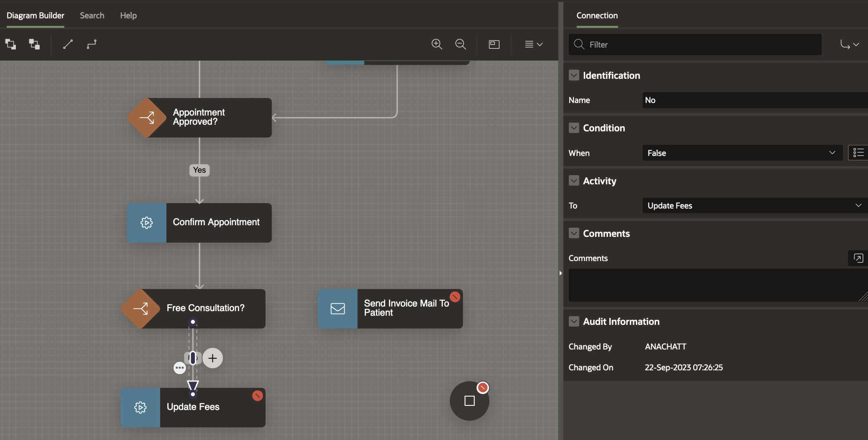Collapse the Identification section
The image size is (868, 440).
pos(574,75)
